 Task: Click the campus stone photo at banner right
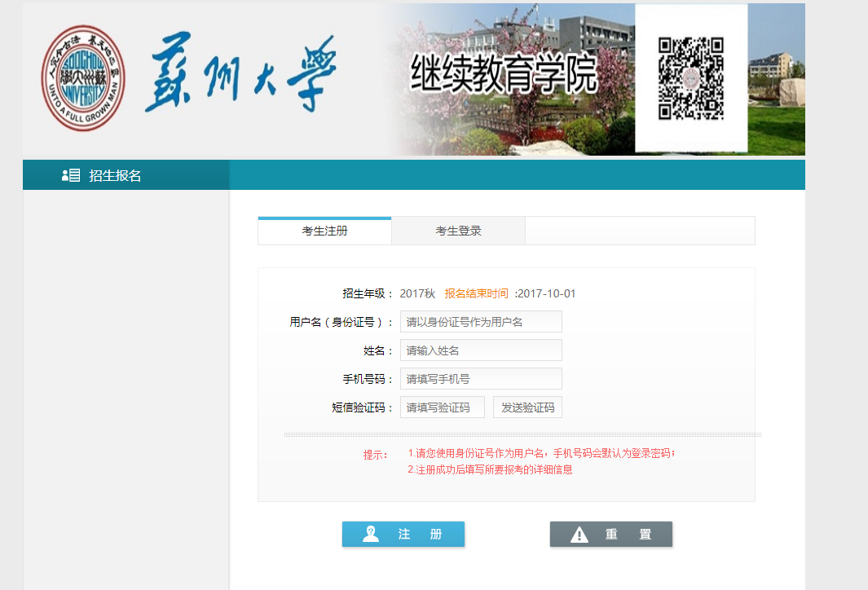coord(787,90)
